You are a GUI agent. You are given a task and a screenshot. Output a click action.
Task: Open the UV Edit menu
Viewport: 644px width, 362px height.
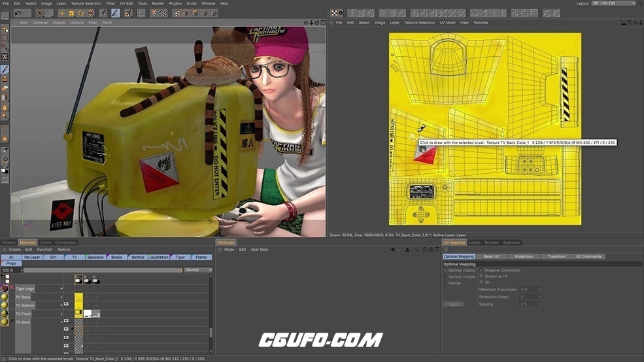pyautogui.click(x=126, y=3)
